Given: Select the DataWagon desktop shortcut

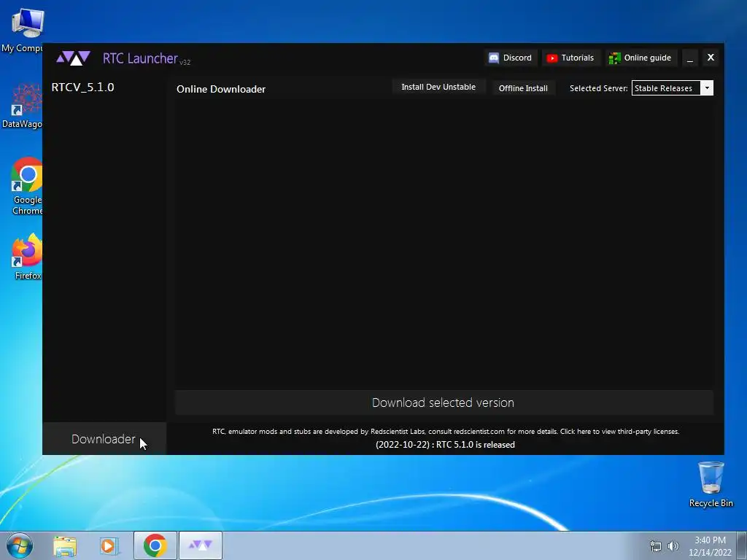Looking at the screenshot, I should 22,106.
